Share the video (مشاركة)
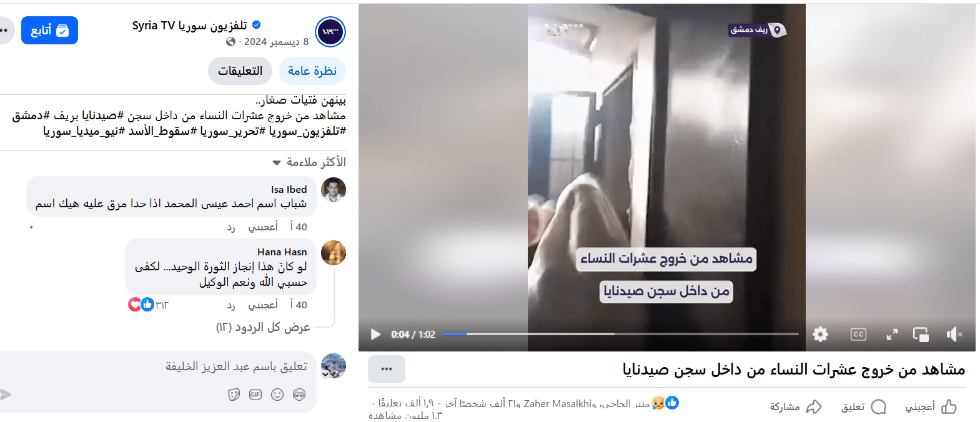Screen dimensions: 980x422 (x=796, y=407)
